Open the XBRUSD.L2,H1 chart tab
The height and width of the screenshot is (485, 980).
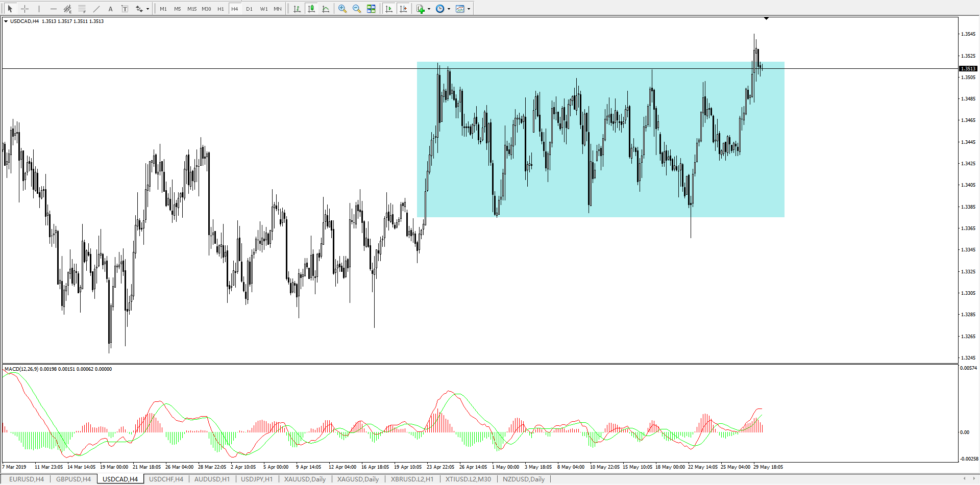412,479
